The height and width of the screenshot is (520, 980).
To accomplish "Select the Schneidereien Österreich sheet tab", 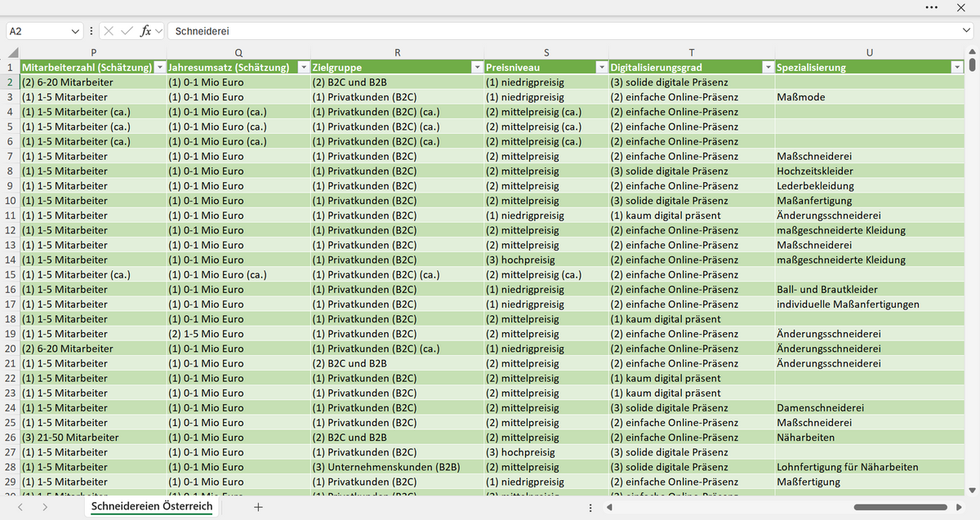I will click(x=152, y=507).
